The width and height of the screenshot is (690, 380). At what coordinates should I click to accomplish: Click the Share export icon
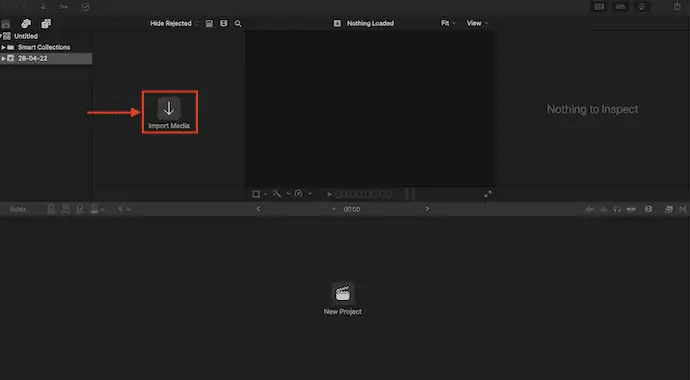[x=677, y=7]
